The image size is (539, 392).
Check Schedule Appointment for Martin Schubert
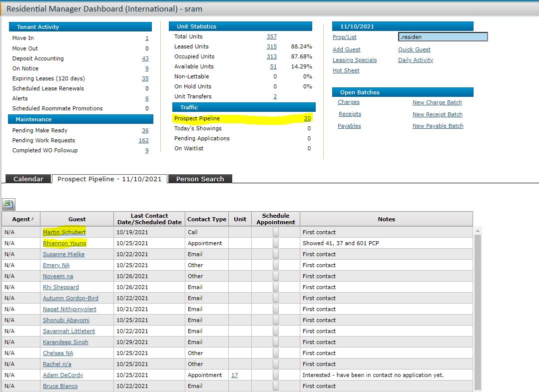276,232
